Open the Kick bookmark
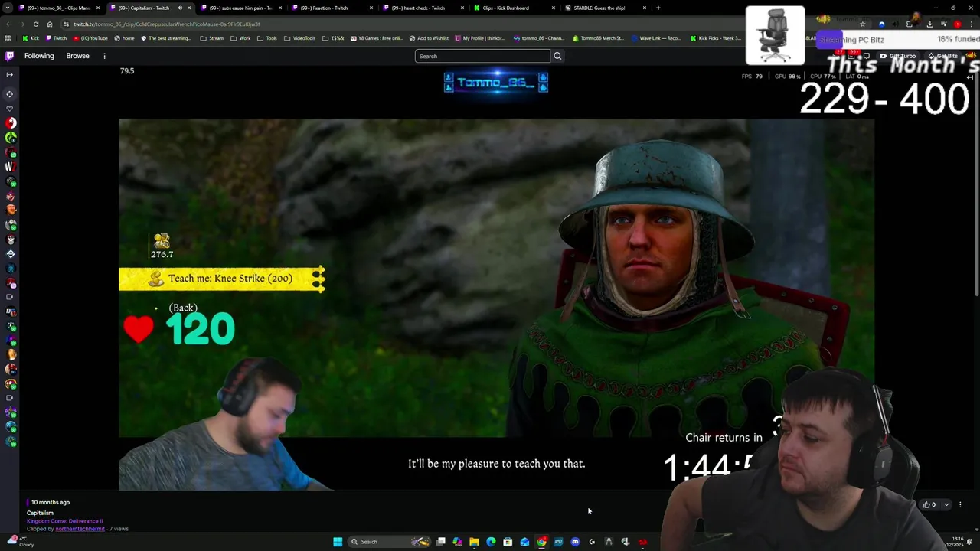Image resolution: width=980 pixels, height=551 pixels. pos(31,38)
